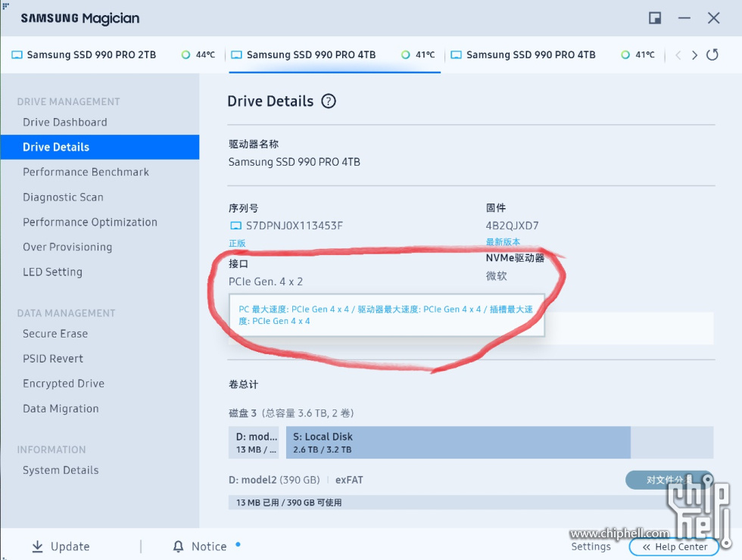Click the D: model2 usage bar
This screenshot has width=742, height=560.
click(471, 502)
